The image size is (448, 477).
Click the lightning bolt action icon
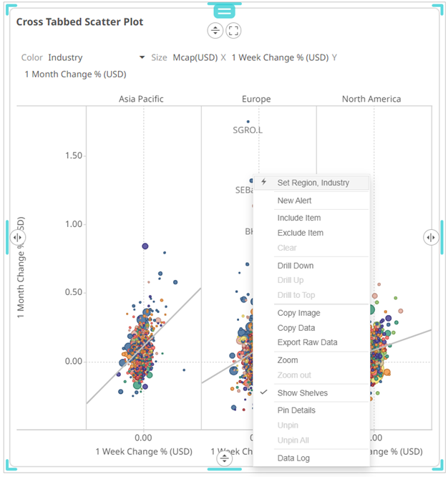(264, 183)
